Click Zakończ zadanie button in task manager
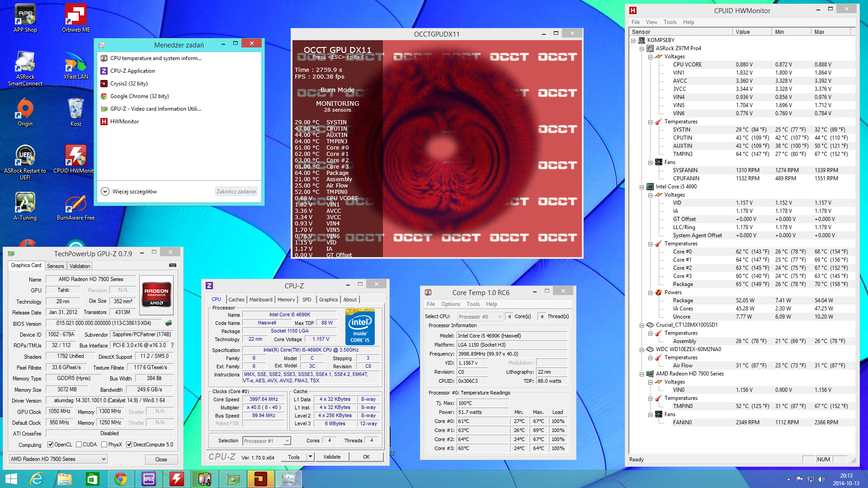The width and height of the screenshot is (868, 488). (x=236, y=192)
